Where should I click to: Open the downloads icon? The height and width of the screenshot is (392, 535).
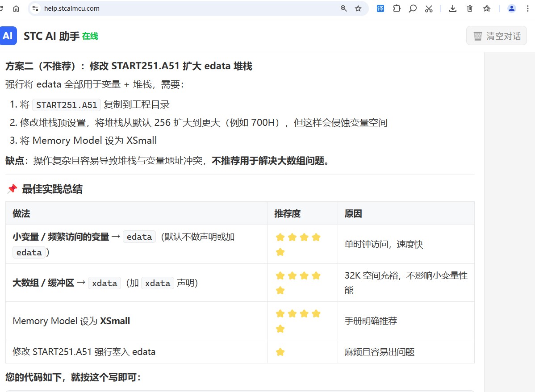click(453, 8)
